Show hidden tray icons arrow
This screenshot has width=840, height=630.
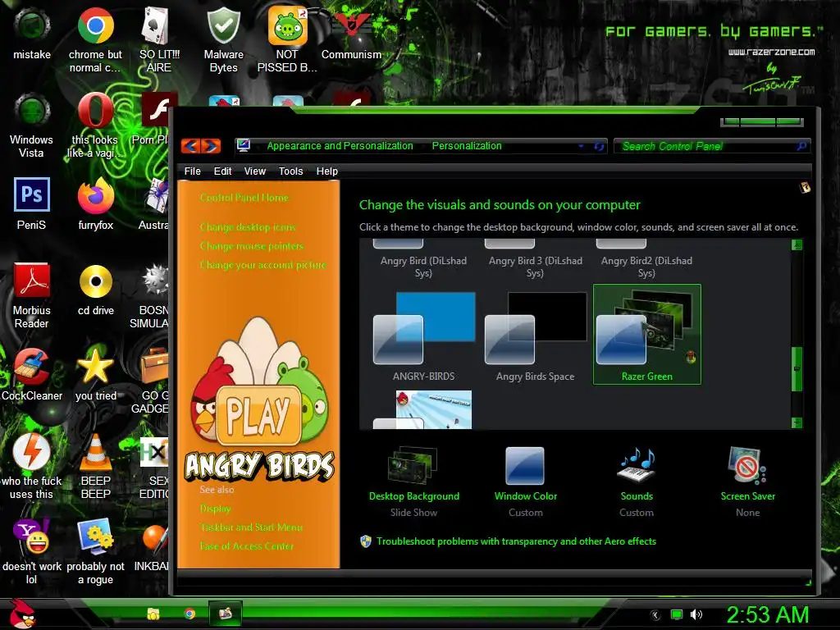(655, 615)
